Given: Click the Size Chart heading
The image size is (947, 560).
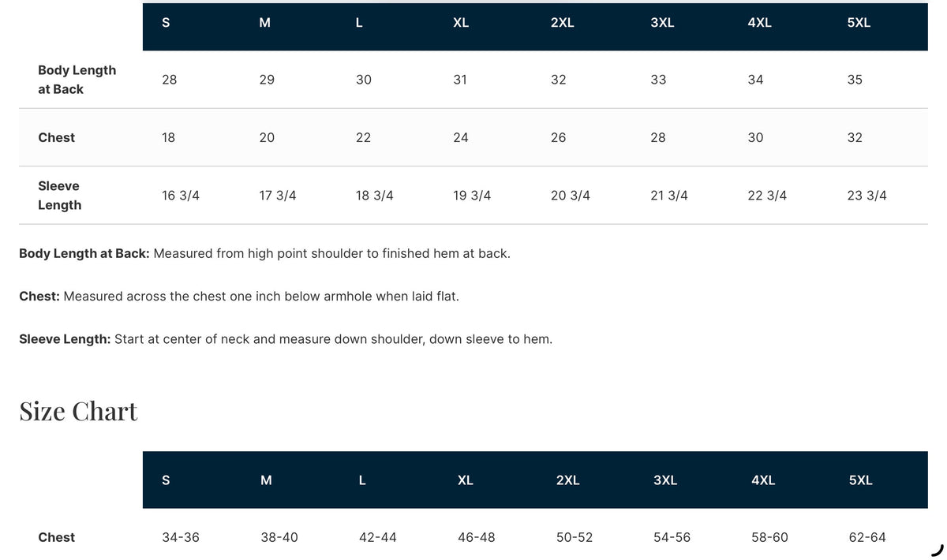Looking at the screenshot, I should pos(78,411).
